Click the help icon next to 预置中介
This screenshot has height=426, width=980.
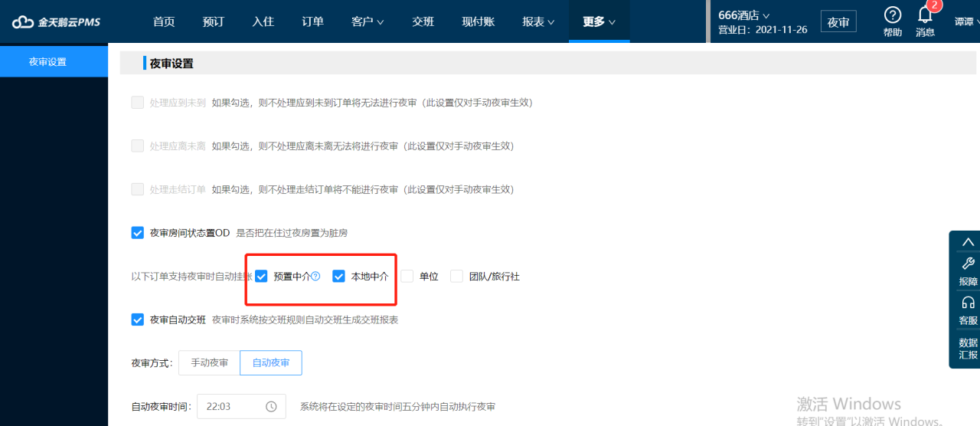point(315,276)
